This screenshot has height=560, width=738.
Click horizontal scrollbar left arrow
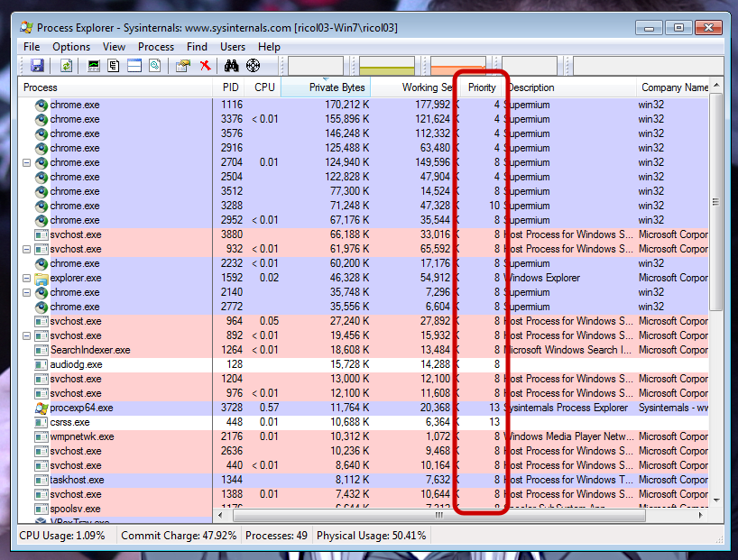click(x=220, y=515)
